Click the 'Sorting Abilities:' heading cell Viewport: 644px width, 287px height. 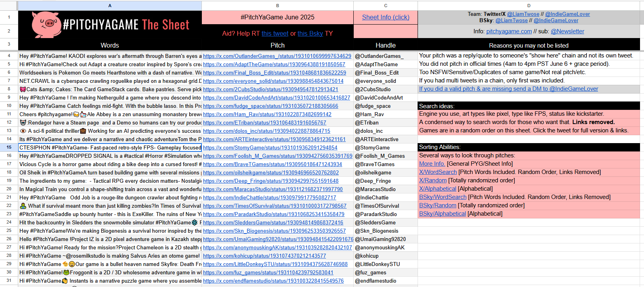529,147
